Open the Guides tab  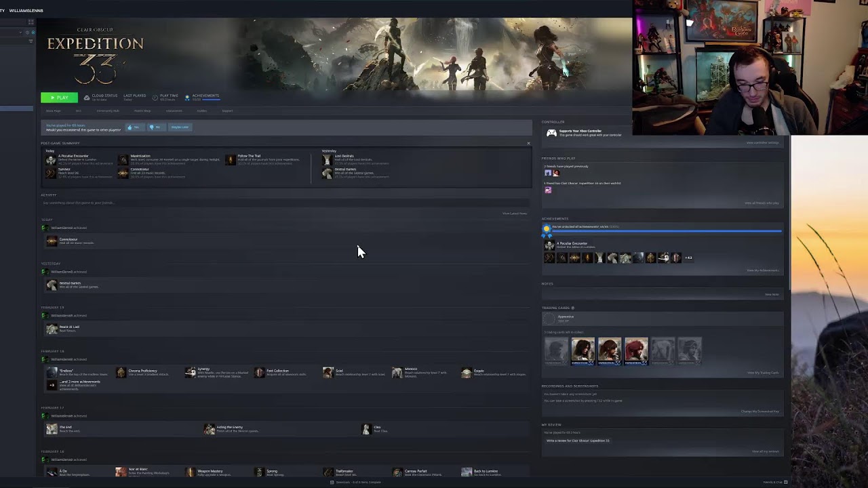pos(202,111)
